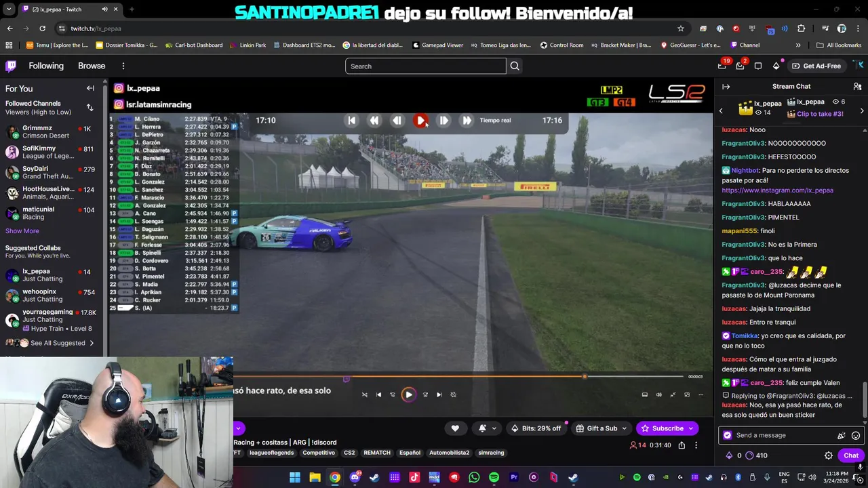Click Show More followed channels

pos(22,231)
